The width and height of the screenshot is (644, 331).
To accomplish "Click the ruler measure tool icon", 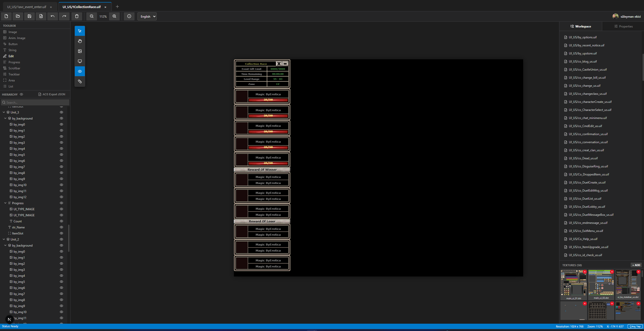I will (x=80, y=81).
